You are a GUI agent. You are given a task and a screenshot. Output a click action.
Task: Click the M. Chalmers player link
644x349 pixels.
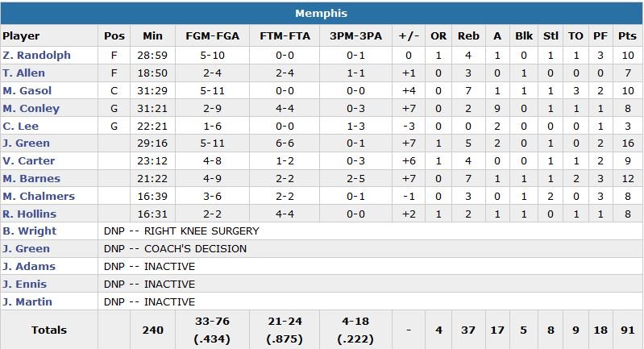click(x=39, y=197)
